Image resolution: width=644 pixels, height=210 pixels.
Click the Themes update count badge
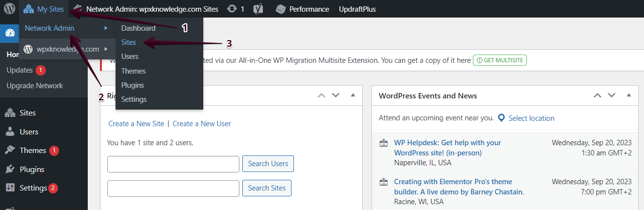(54, 151)
